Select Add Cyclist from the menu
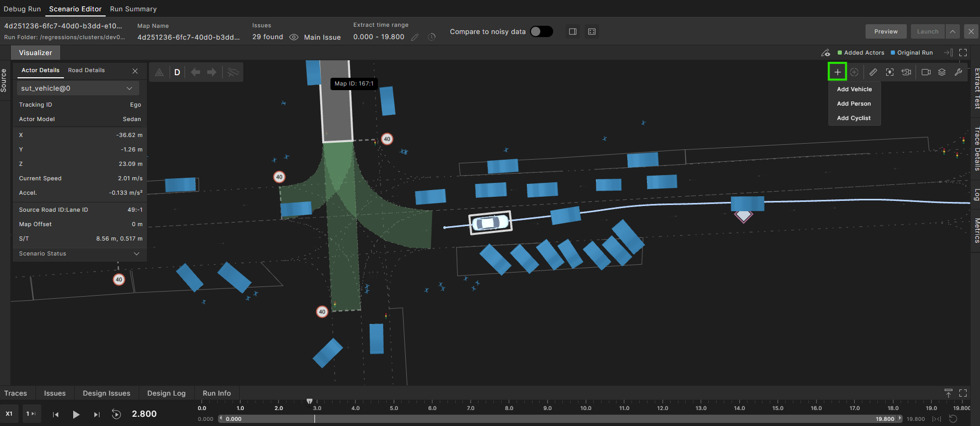980x426 pixels. [854, 118]
